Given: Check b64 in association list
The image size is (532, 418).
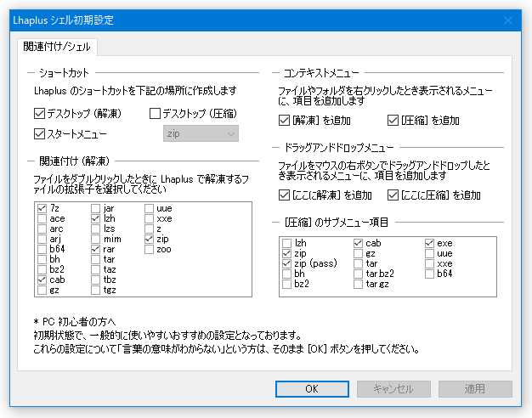Looking at the screenshot, I should tap(42, 249).
